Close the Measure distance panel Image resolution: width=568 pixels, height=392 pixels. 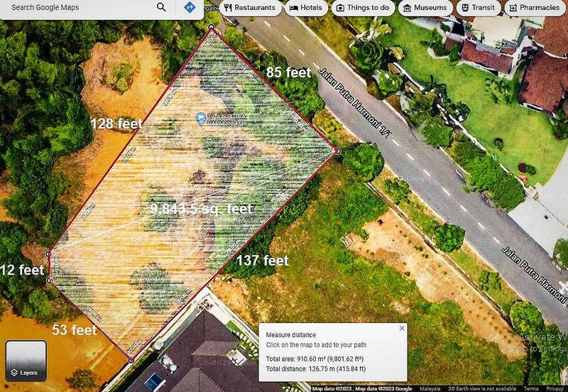tap(401, 328)
